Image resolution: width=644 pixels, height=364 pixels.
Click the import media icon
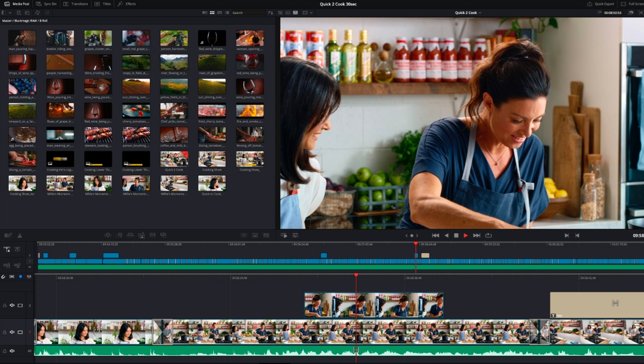(x=19, y=13)
